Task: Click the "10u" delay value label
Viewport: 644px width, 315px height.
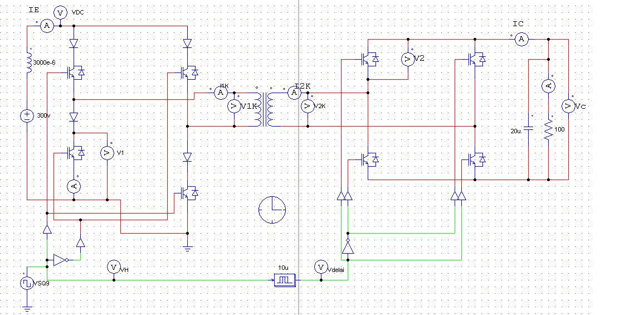Action: pyautogui.click(x=282, y=267)
